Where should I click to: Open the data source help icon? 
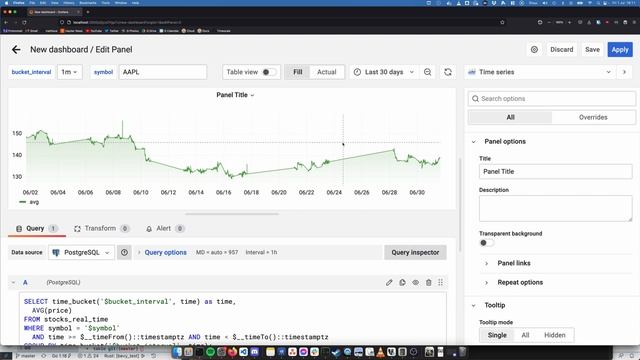124,252
